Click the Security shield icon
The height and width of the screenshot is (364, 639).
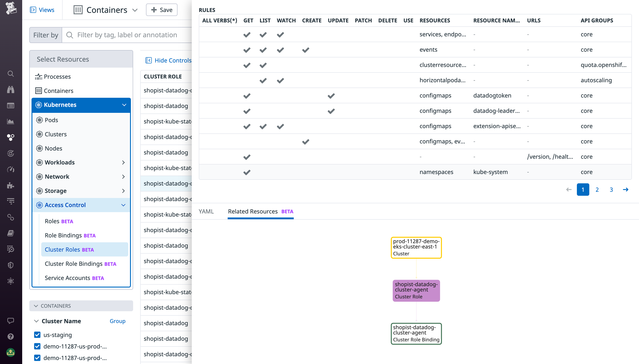coord(10,265)
